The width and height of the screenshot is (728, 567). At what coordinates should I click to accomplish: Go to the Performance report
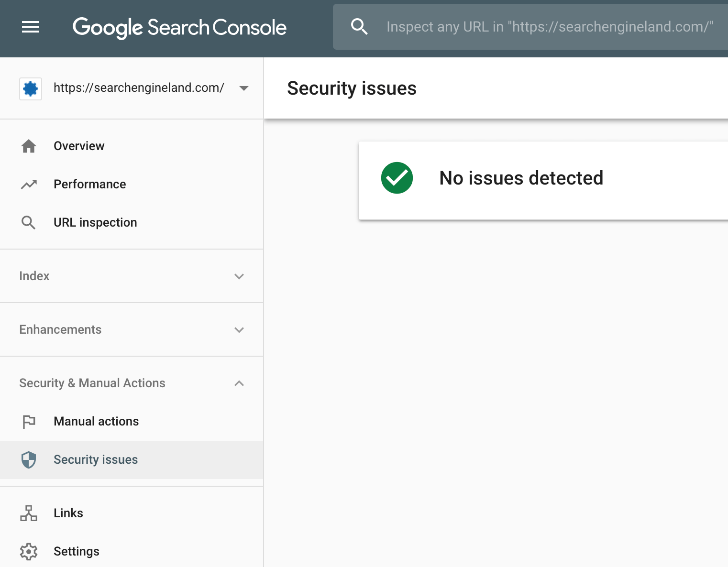tap(89, 184)
